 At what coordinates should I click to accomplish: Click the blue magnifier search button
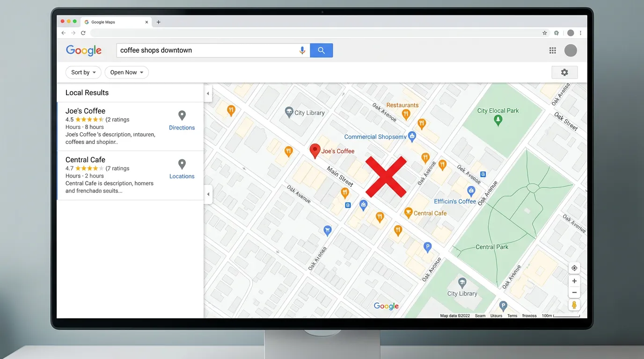pos(321,50)
